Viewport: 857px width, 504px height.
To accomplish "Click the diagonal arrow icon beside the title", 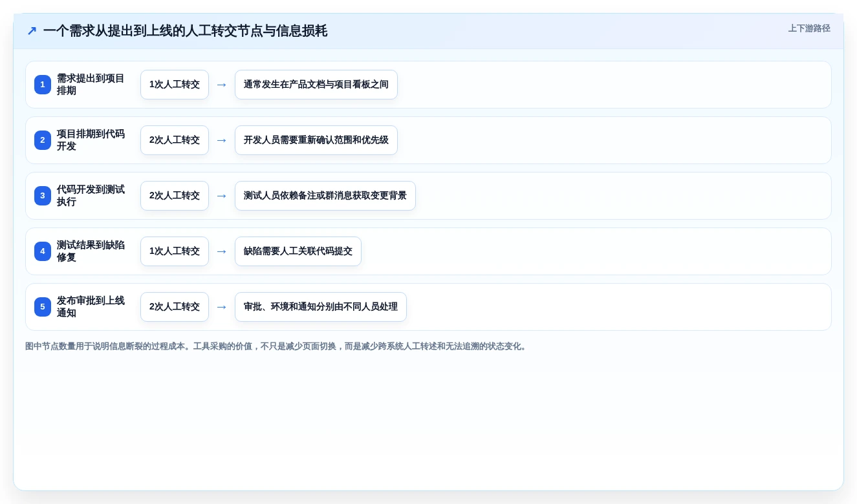I will [x=32, y=31].
